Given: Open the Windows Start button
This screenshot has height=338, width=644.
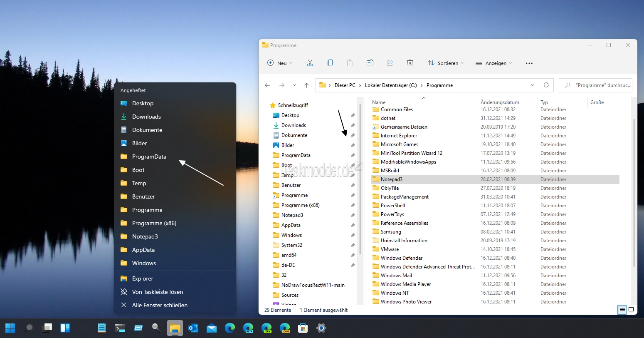Looking at the screenshot, I should click(10, 328).
